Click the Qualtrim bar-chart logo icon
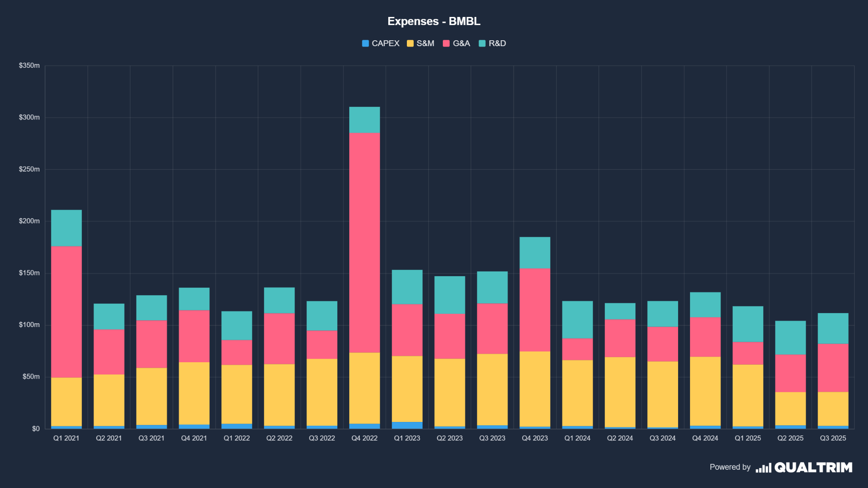The width and height of the screenshot is (868, 488). 763,468
